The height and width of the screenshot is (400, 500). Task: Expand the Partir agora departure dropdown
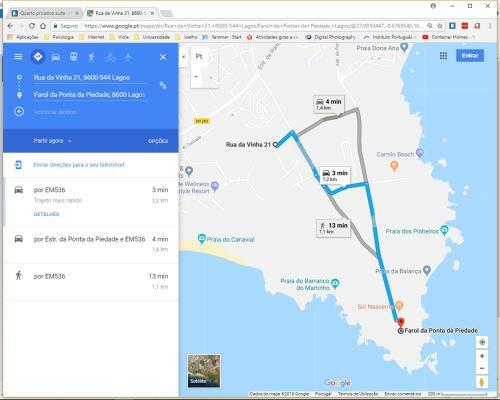[52, 141]
